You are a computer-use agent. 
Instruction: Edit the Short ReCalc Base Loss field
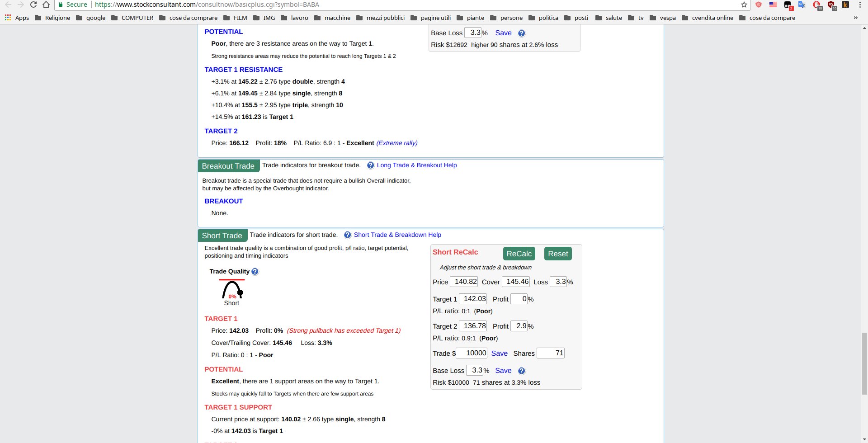tap(475, 370)
